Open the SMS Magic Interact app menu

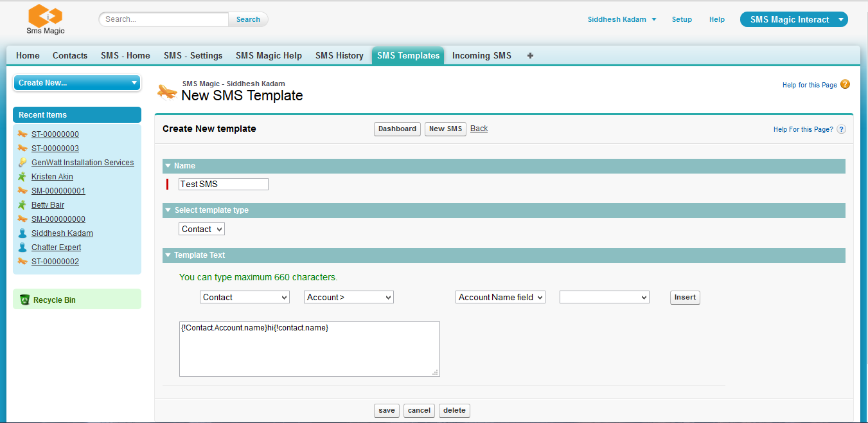coord(794,19)
